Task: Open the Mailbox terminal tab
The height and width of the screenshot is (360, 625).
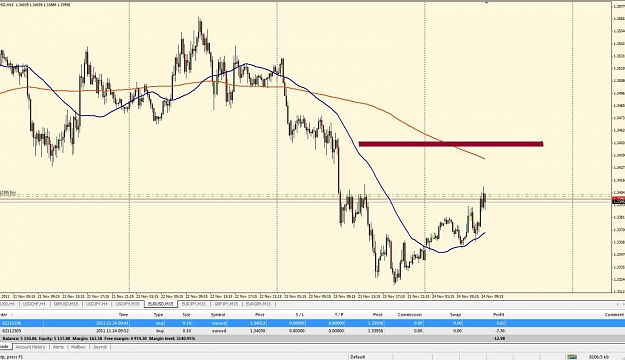Action: [78, 347]
